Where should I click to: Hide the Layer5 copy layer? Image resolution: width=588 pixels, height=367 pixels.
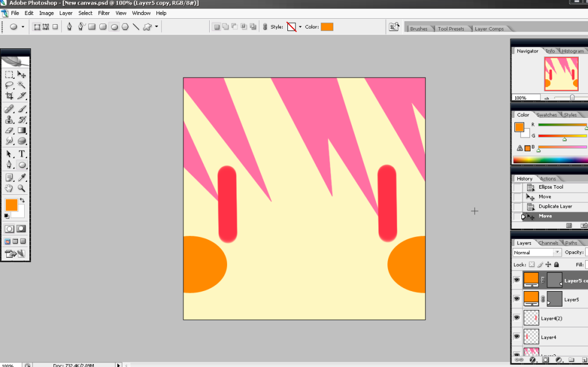[517, 280]
